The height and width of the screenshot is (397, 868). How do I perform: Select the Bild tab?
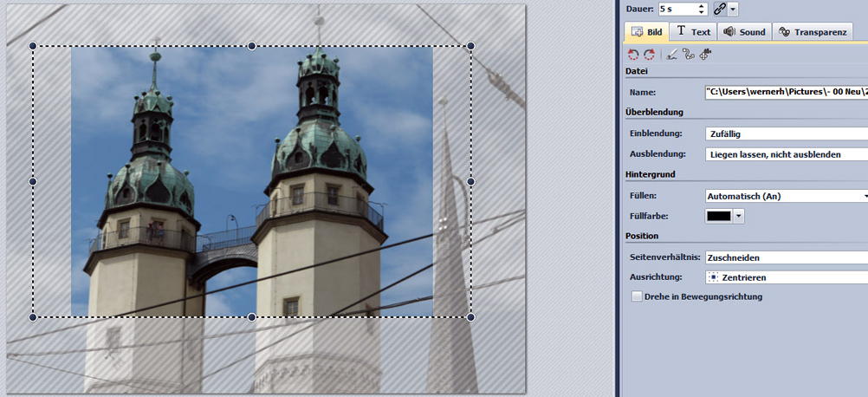(x=646, y=31)
